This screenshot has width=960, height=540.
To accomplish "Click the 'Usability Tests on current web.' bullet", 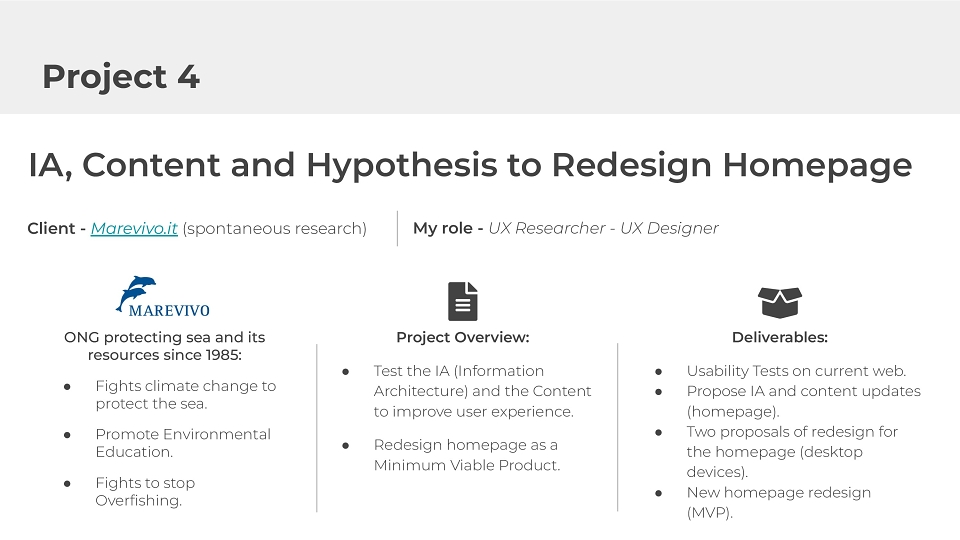I will pyautogui.click(x=796, y=371).
